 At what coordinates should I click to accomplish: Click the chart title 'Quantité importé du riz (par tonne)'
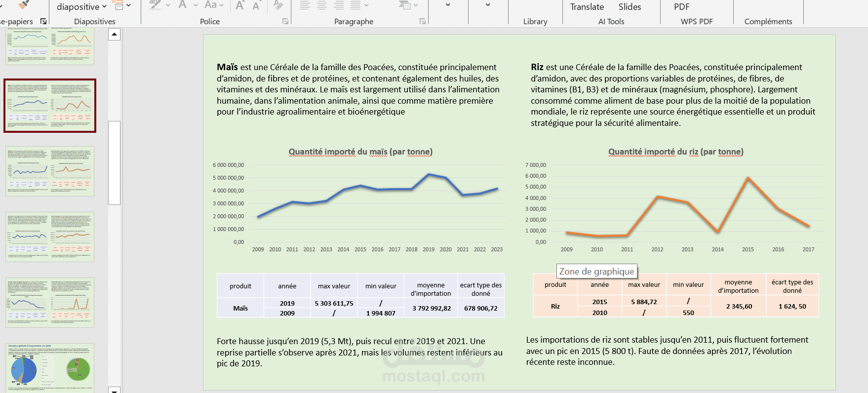(x=675, y=152)
